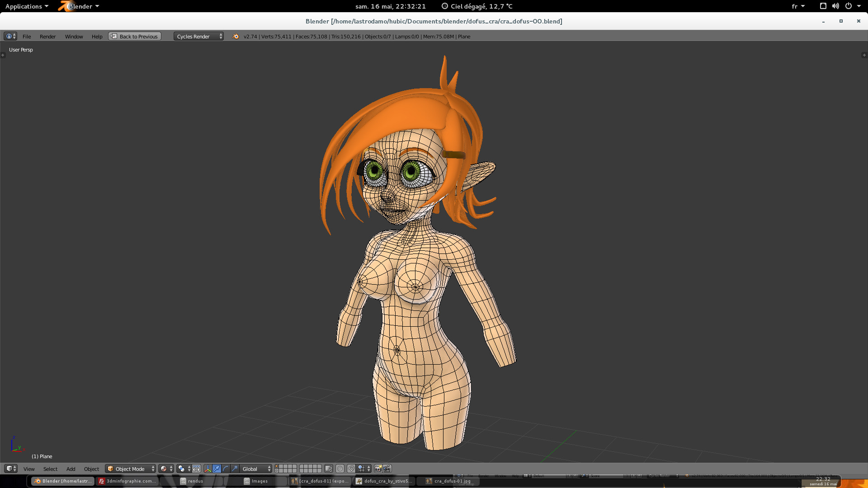
Task: Select the first scene layer button
Action: click(x=277, y=466)
